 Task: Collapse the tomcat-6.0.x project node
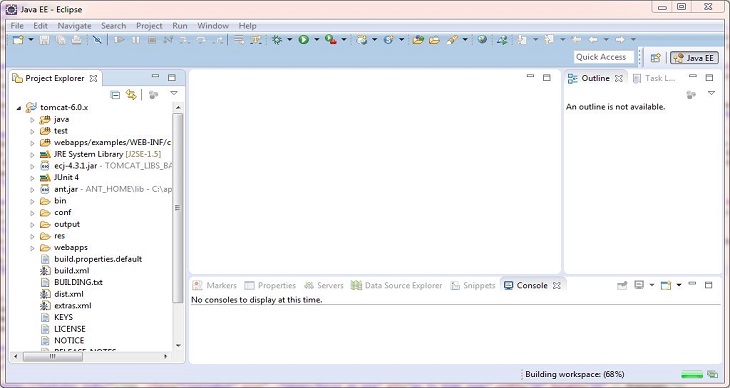click(19, 108)
